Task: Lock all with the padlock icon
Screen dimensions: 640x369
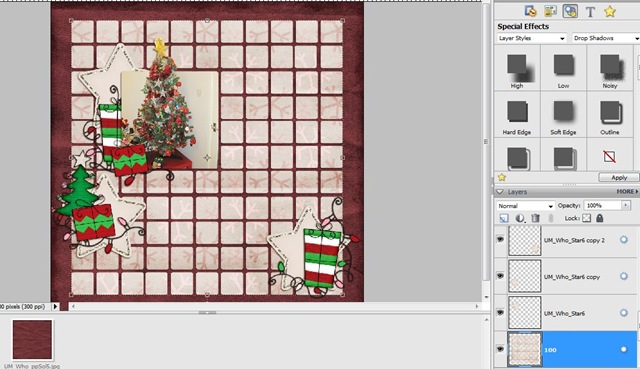Action: pos(600,218)
